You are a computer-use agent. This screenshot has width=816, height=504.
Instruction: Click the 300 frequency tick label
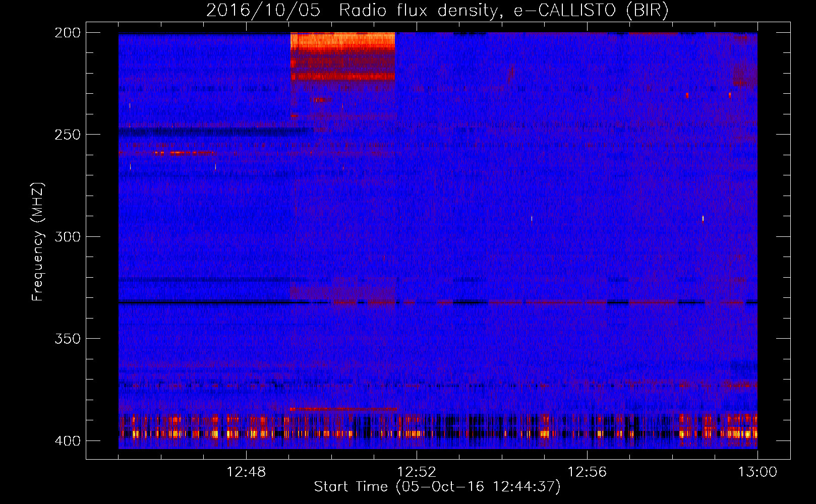67,236
